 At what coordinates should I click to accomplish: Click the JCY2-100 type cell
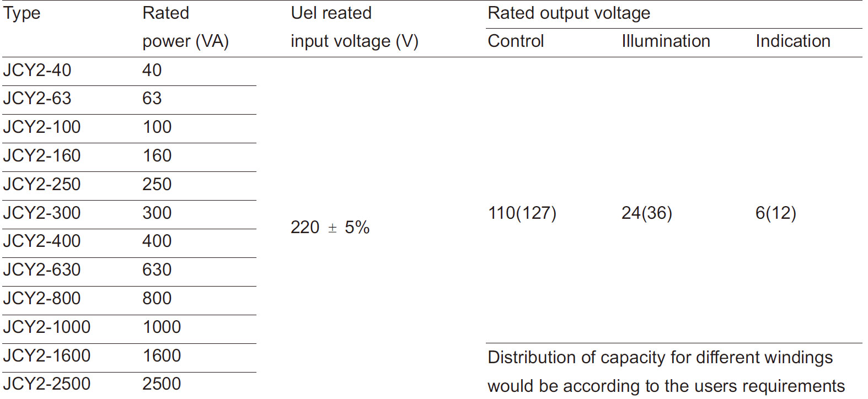click(x=42, y=127)
